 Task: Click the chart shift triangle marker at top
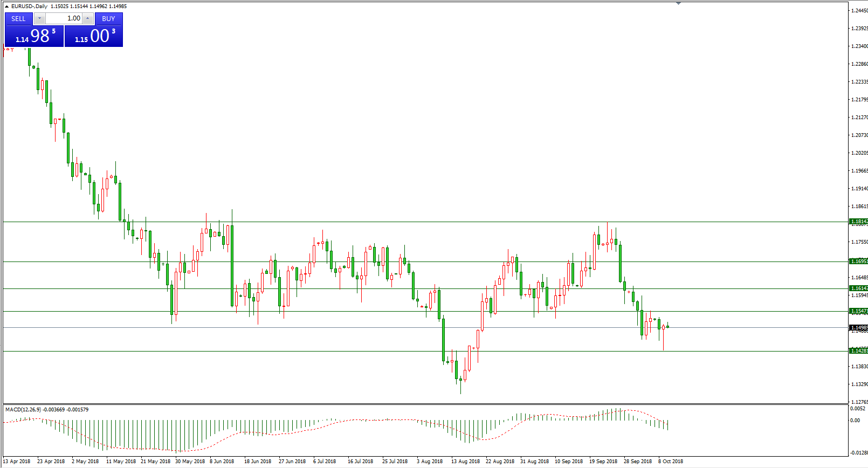tap(678, 3)
